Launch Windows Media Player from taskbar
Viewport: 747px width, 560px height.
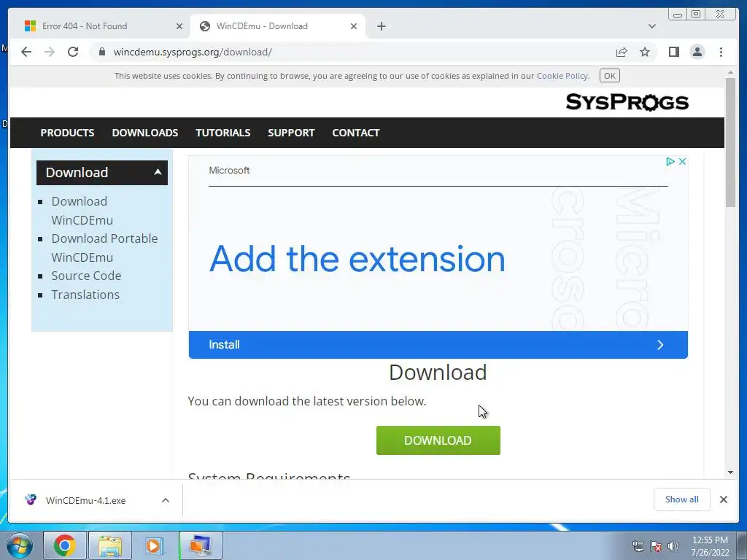point(155,545)
